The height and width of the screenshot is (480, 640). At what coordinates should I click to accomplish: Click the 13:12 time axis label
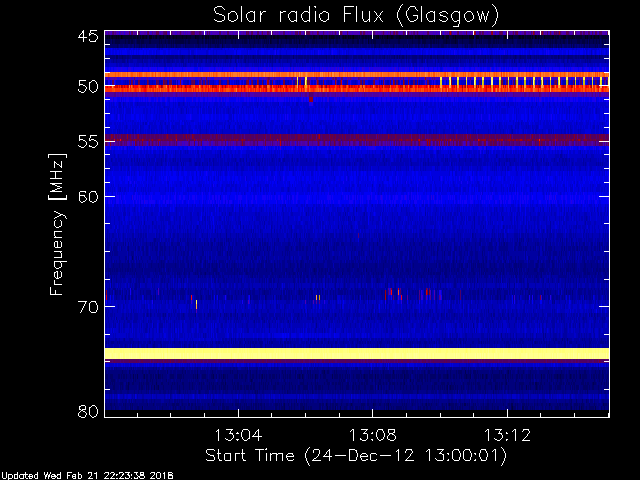(507, 435)
